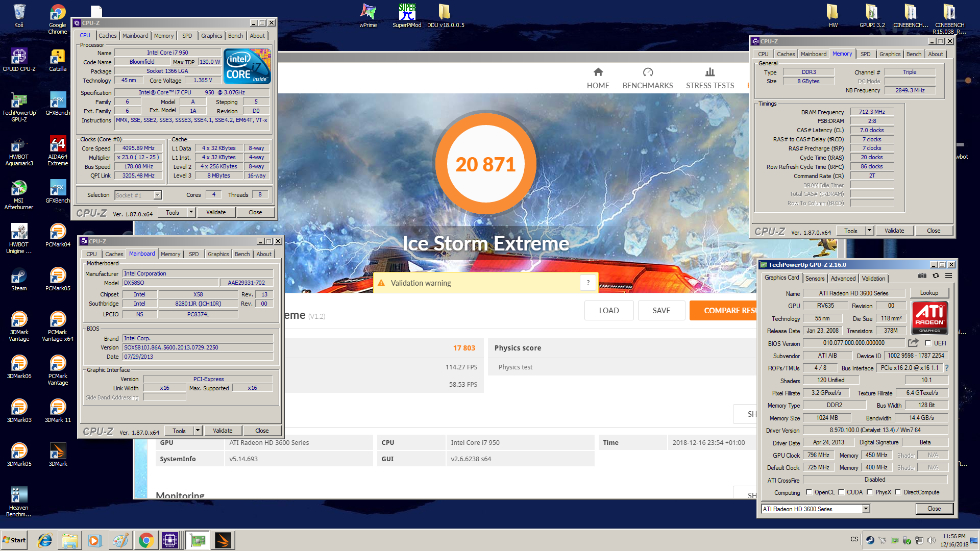Click the 20 871 score circle

point(485,164)
